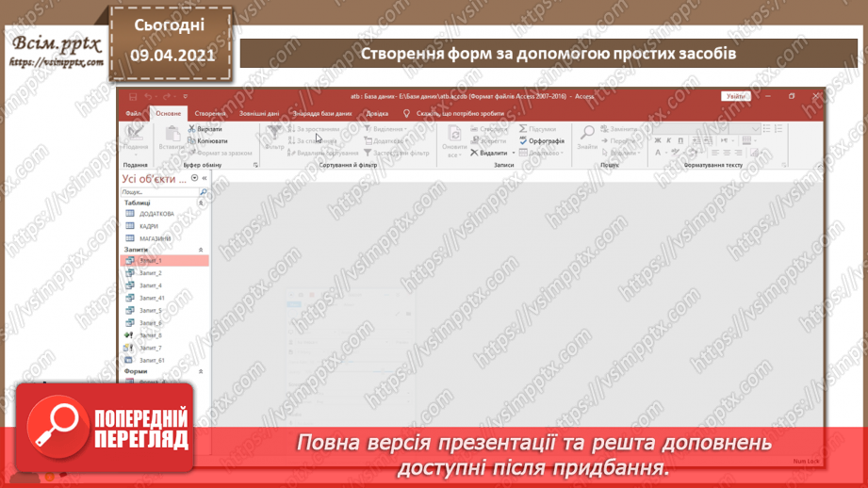This screenshot has width=868, height=488.
Task: Select the Запит_2 query in navigation pane
Action: tap(151, 273)
